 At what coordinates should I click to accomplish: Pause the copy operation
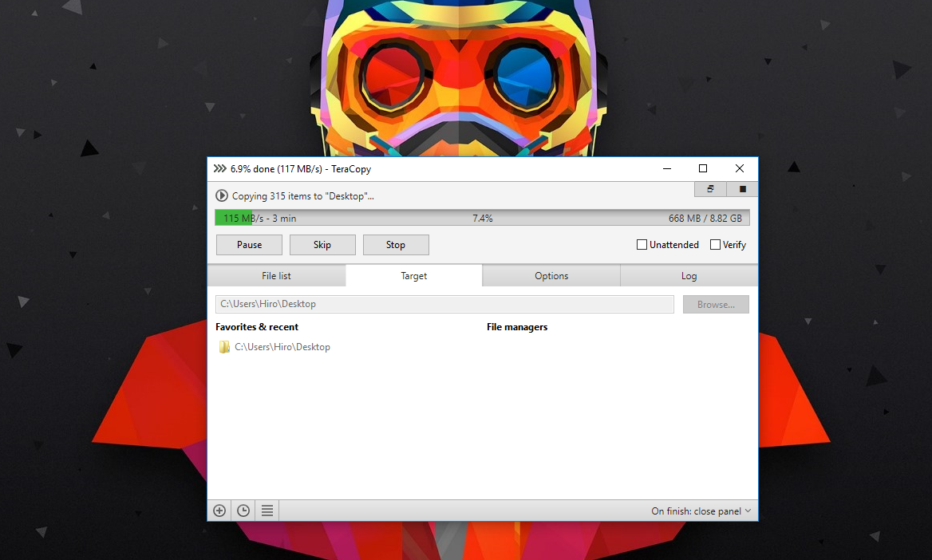(249, 245)
